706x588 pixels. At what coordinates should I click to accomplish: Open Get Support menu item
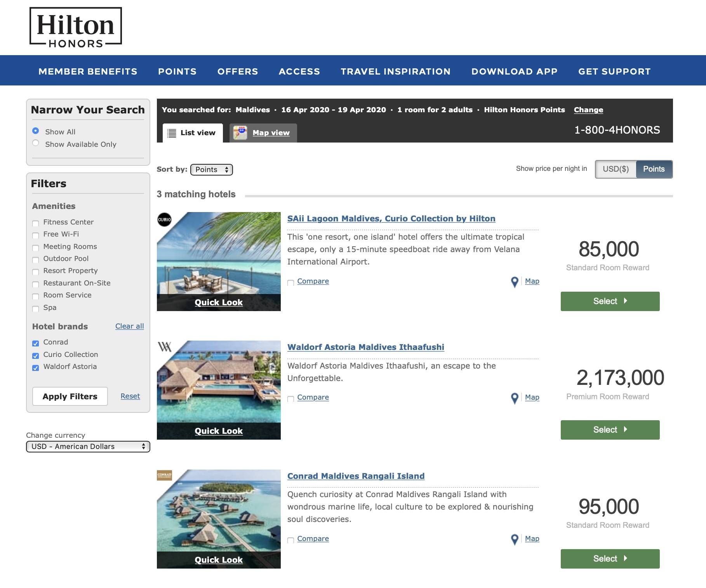pyautogui.click(x=614, y=71)
